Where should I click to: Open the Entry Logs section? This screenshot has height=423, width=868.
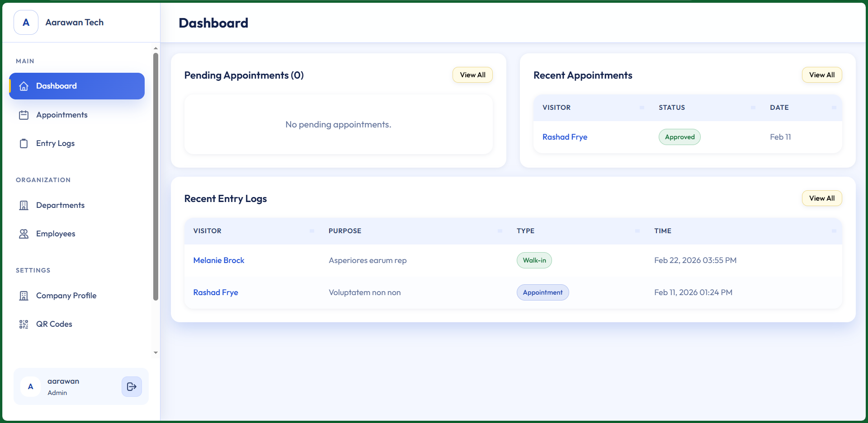pyautogui.click(x=55, y=143)
